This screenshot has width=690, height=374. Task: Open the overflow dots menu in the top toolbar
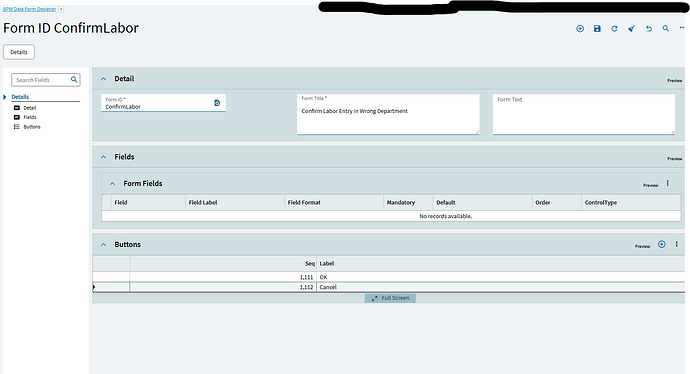[682, 28]
